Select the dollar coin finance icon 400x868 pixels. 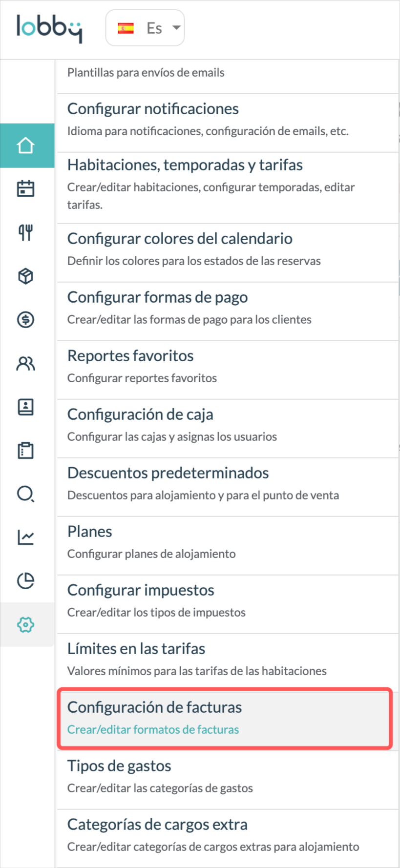click(x=26, y=320)
